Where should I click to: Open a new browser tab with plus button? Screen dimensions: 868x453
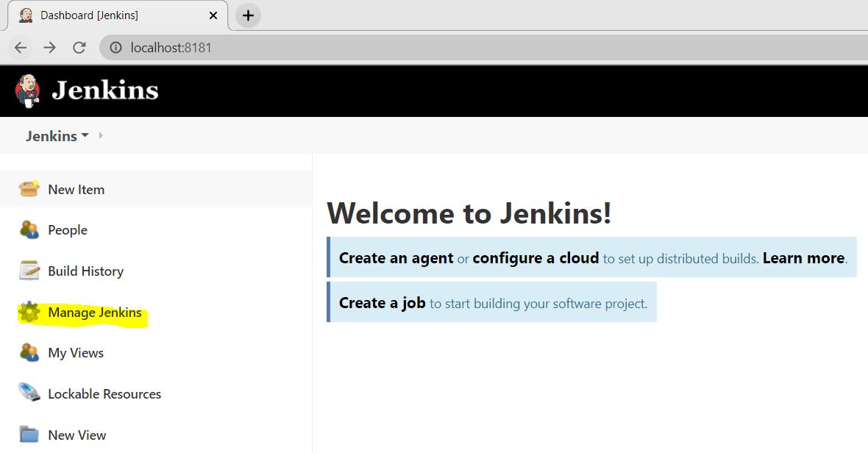[248, 15]
